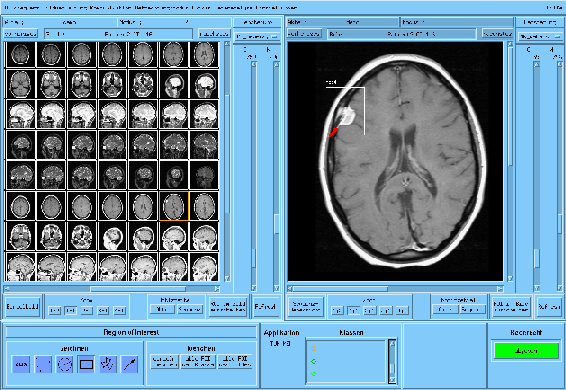566x390 pixels.
Task: Click the button left of the left panel's series field
Action: click(21, 34)
